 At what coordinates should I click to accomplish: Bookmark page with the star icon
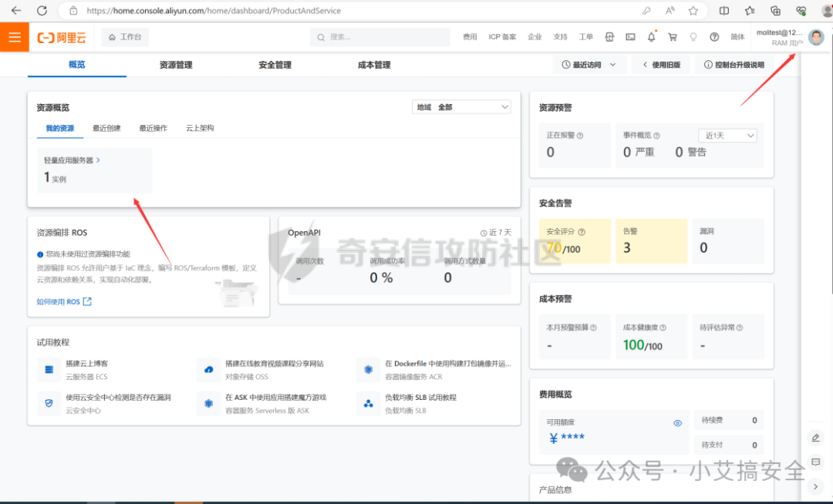[693, 10]
